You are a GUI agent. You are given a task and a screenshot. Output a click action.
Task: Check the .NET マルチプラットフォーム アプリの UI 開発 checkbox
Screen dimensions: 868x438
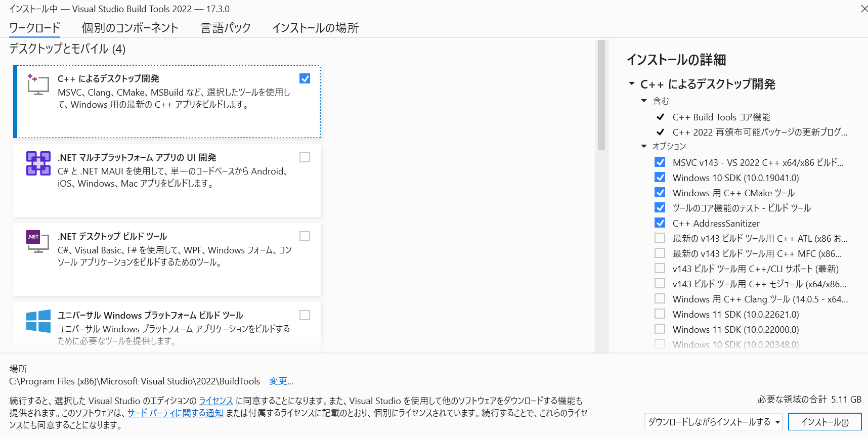305,157
